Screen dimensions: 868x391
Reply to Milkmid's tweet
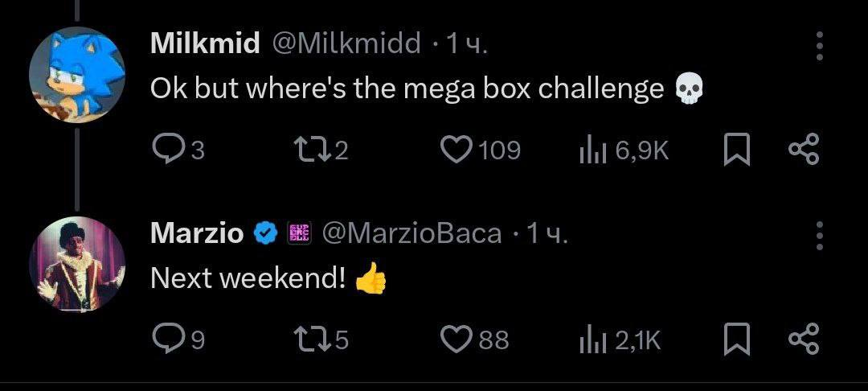click(x=169, y=150)
